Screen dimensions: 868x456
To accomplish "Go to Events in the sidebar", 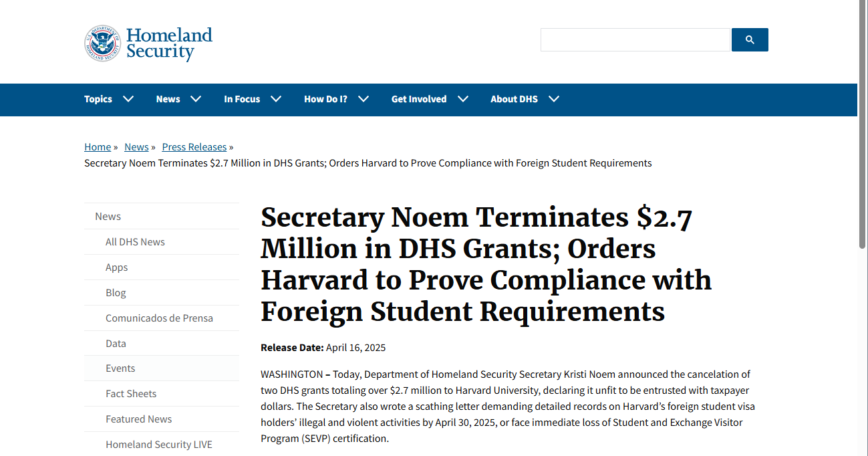I will (120, 368).
